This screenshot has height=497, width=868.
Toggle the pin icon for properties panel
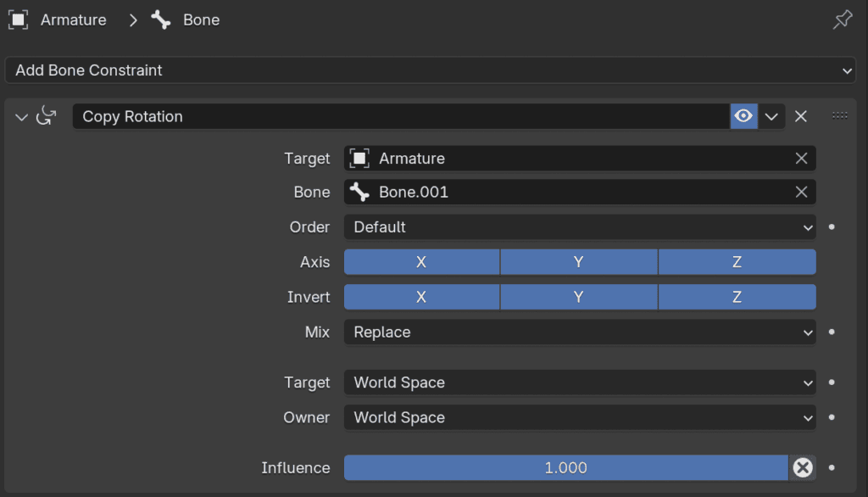pos(843,20)
